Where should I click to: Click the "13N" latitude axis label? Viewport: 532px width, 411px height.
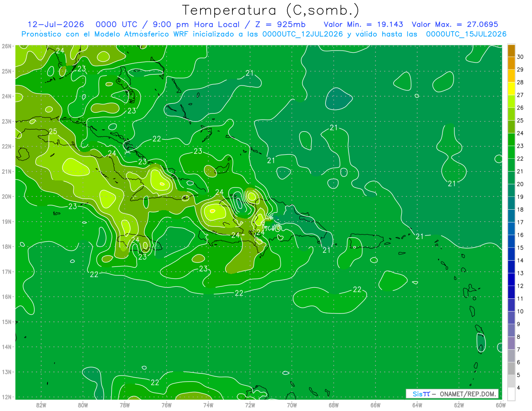pos(7,372)
